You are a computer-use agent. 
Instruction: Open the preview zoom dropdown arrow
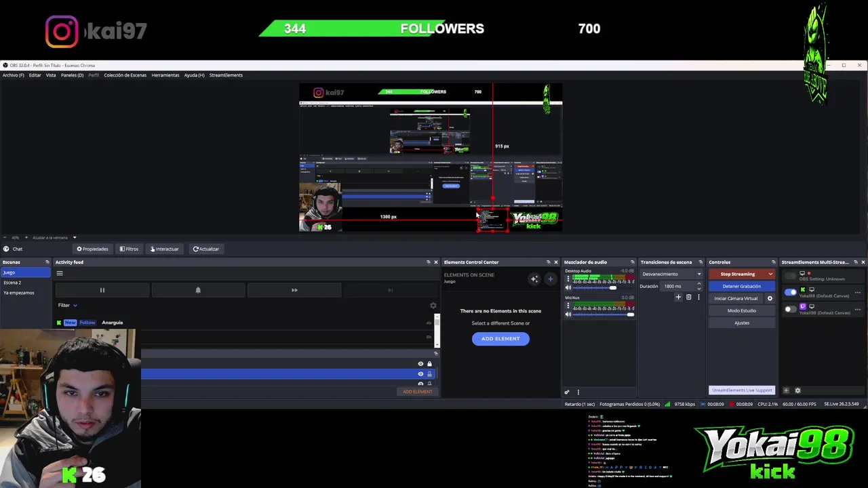coord(75,237)
